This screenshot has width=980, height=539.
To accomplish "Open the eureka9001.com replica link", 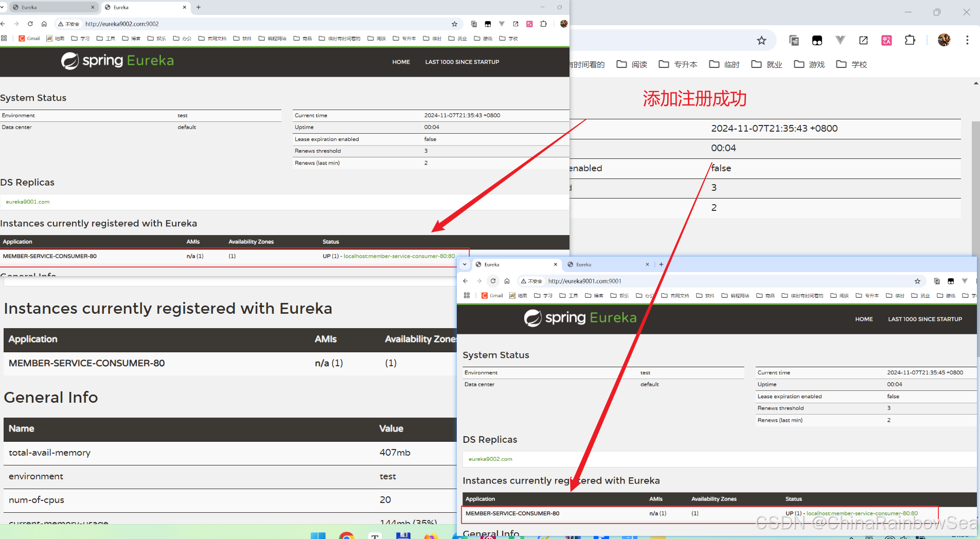I will coord(28,202).
